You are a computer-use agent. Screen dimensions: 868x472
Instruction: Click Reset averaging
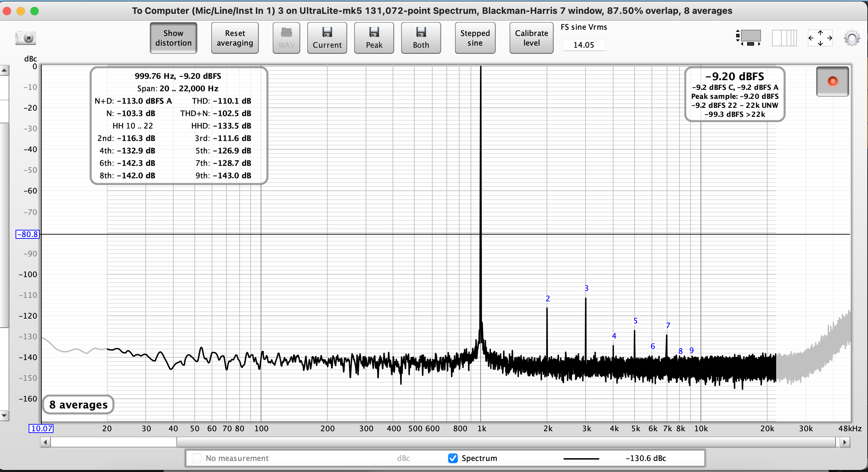(235, 38)
